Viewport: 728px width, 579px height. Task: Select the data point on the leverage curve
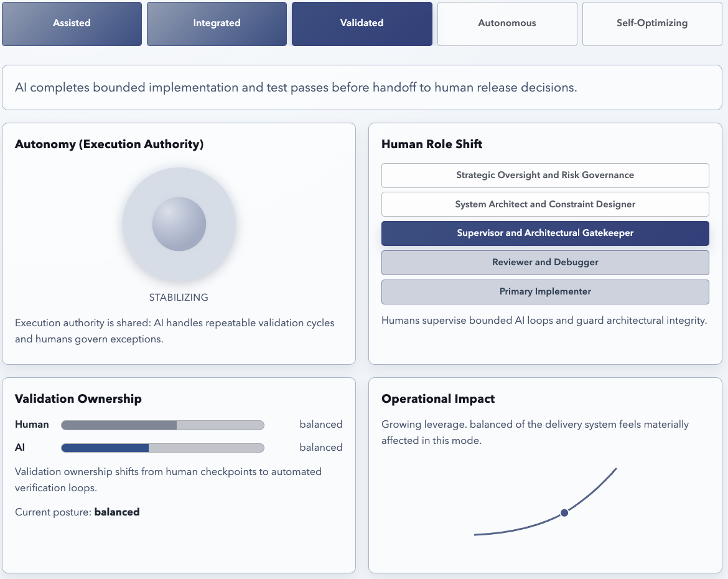click(x=564, y=512)
